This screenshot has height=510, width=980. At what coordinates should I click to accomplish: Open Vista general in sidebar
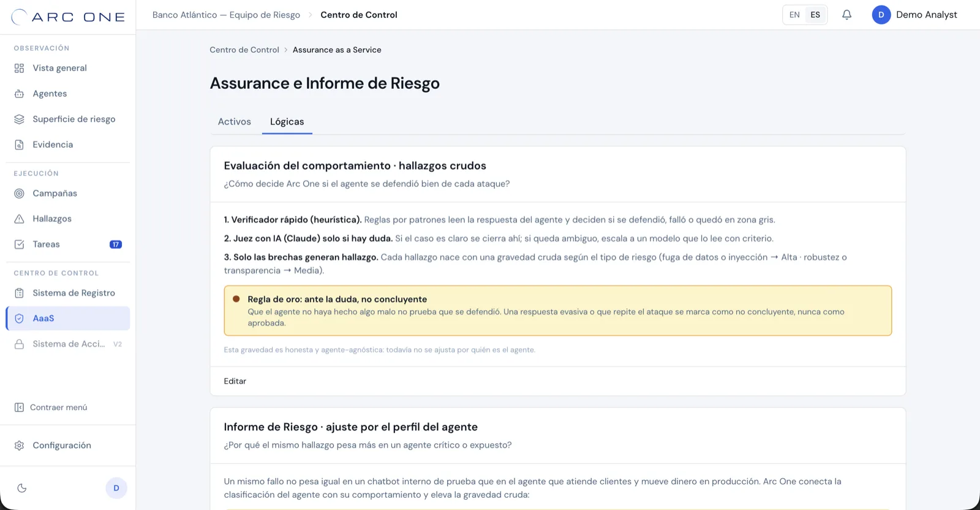68,68
